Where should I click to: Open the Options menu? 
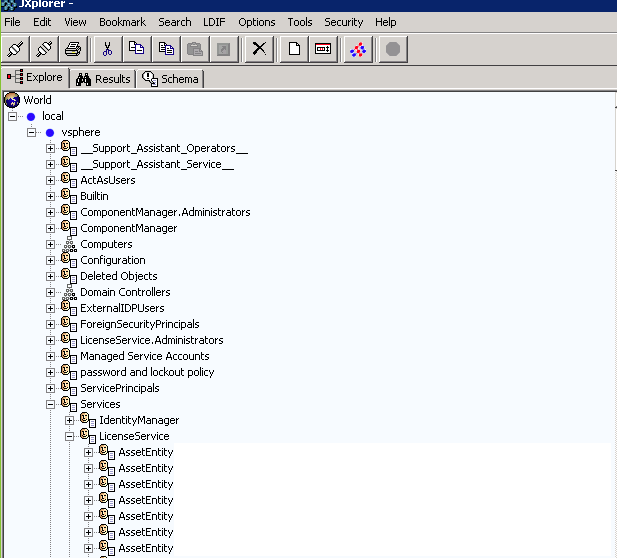257,22
